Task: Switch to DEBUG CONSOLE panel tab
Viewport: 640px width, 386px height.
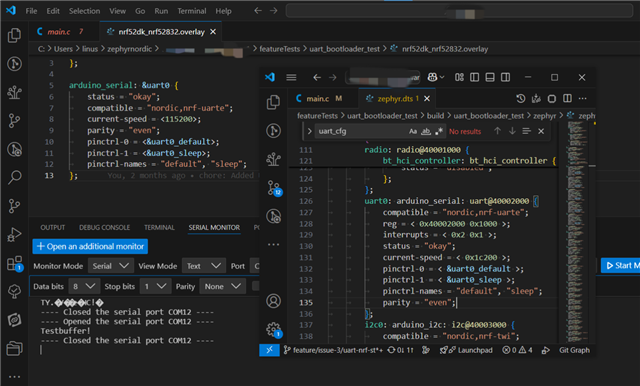Action: click(x=104, y=227)
